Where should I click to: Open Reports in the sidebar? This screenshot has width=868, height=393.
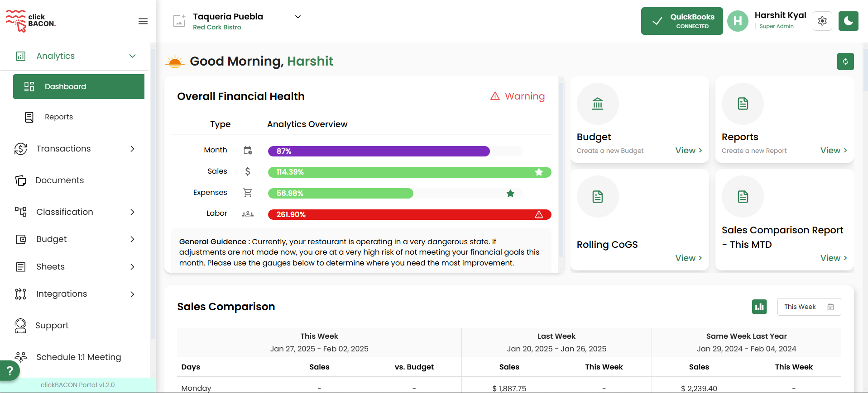[59, 117]
